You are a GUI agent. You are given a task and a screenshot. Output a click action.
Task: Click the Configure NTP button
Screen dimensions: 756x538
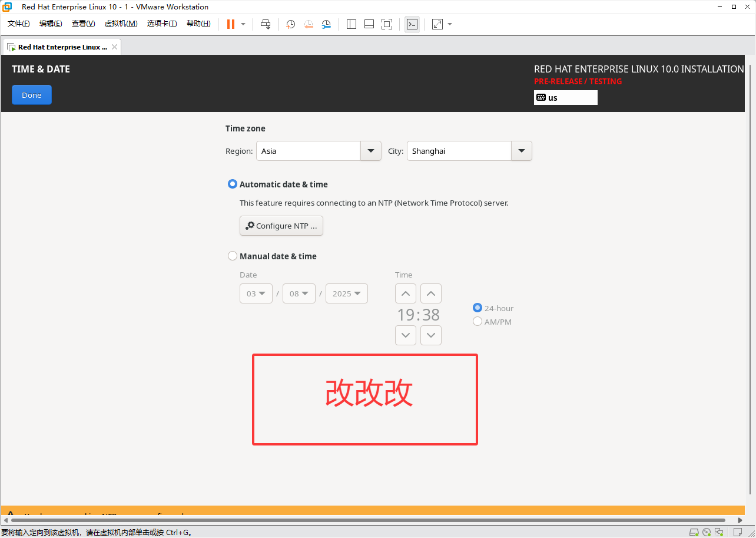281,226
